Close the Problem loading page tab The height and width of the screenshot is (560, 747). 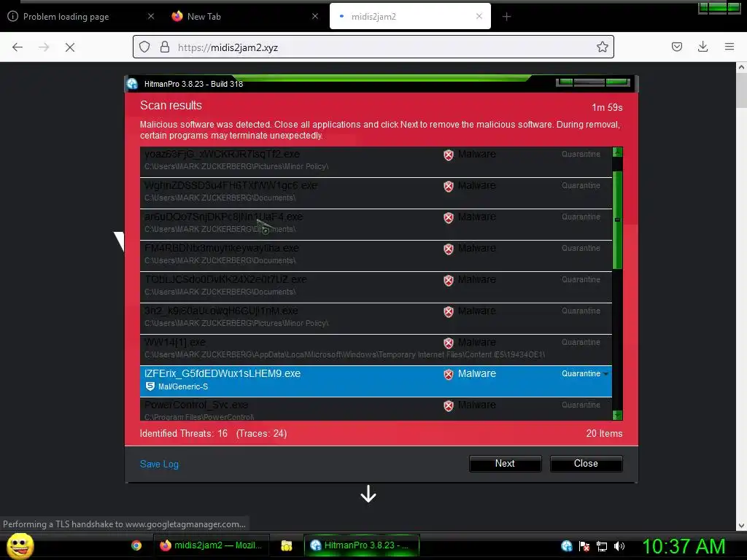point(151,17)
